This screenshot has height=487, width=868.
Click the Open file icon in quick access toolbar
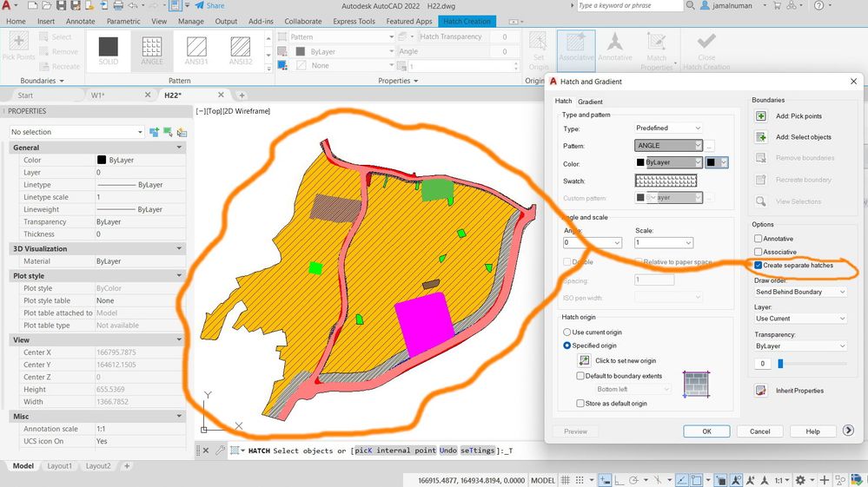point(47,5)
